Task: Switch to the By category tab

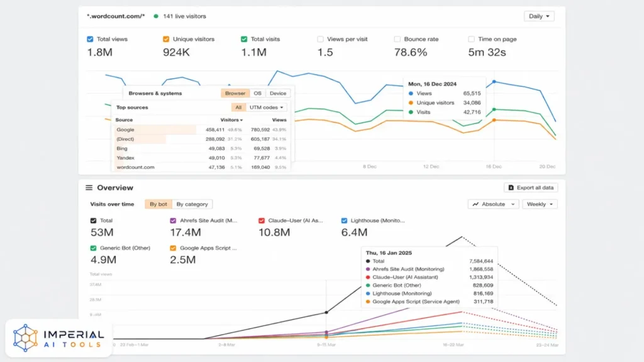Action: coord(192,204)
